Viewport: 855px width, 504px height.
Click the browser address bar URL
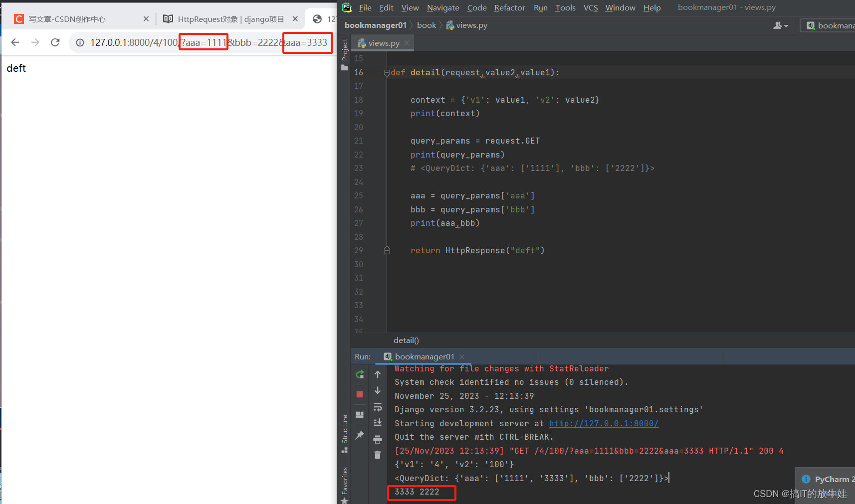(209, 42)
